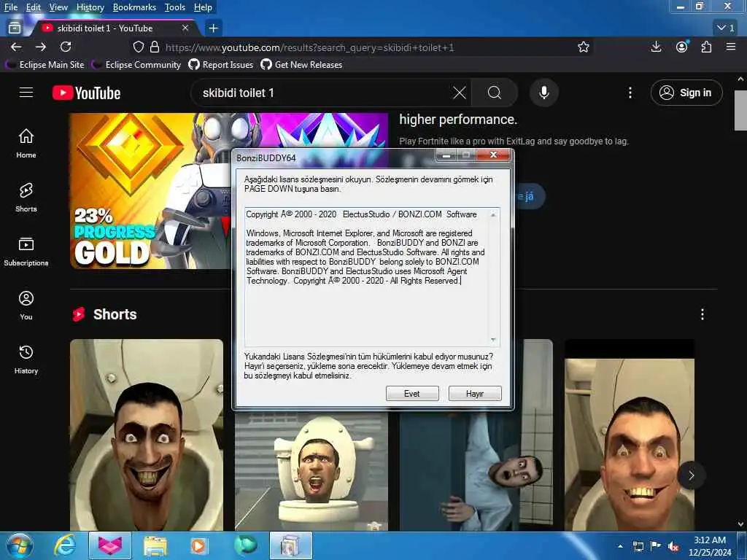
Task: Open Subscriptions in the YouTube sidebar
Action: coord(26,252)
